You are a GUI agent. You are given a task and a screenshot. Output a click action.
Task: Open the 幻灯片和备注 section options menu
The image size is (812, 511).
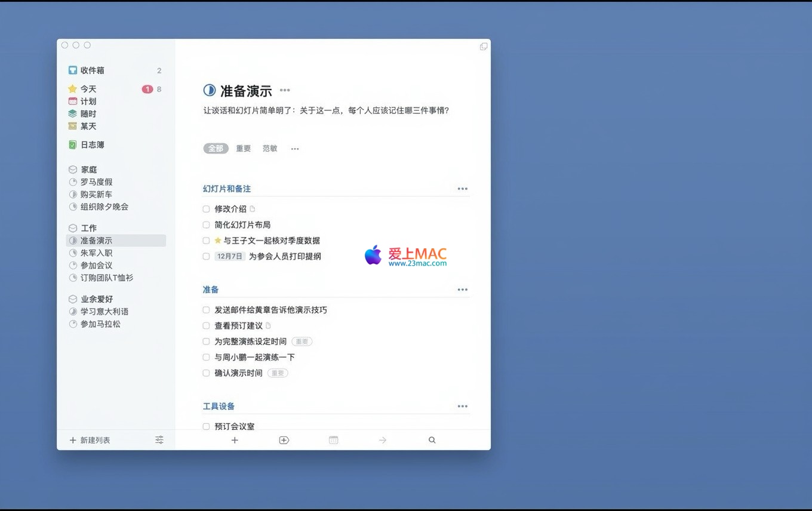click(463, 189)
